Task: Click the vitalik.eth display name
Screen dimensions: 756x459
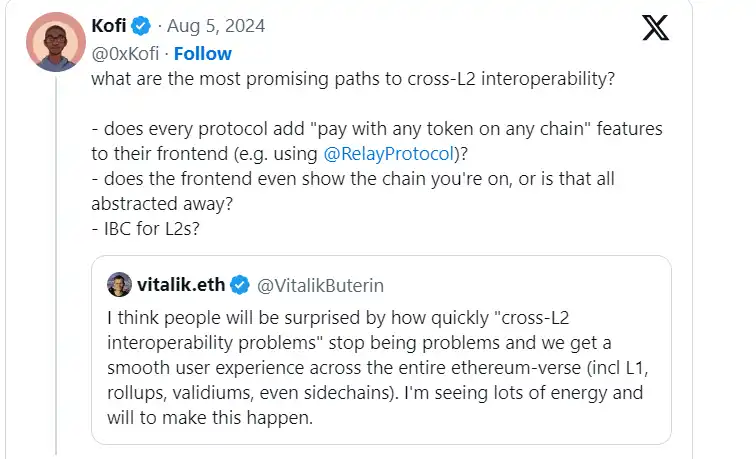Action: pyautogui.click(x=180, y=286)
